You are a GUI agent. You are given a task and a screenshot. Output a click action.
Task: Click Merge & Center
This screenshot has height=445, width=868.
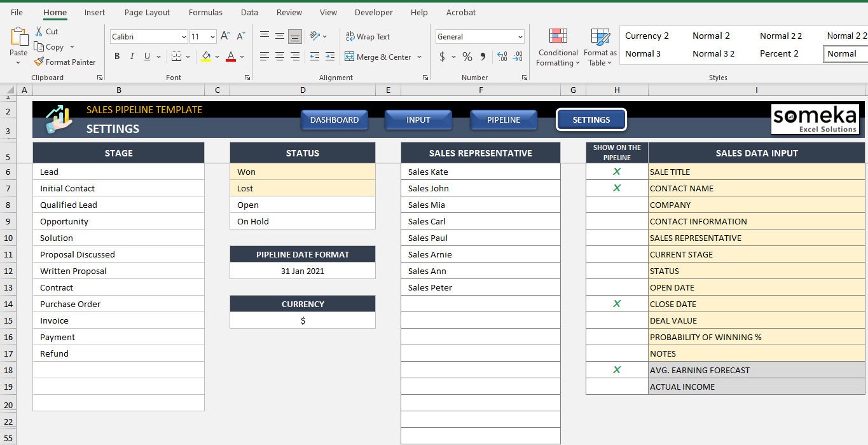pos(379,57)
